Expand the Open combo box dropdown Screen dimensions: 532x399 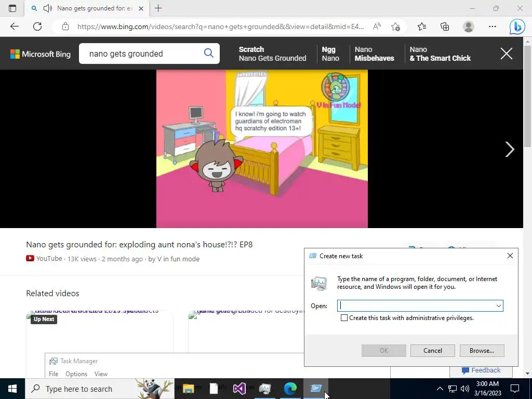pyautogui.click(x=498, y=305)
